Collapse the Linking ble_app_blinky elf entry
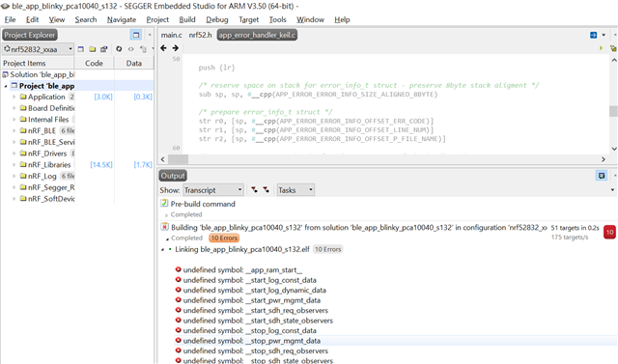Viewport: 618px width, 364px height. [162, 250]
